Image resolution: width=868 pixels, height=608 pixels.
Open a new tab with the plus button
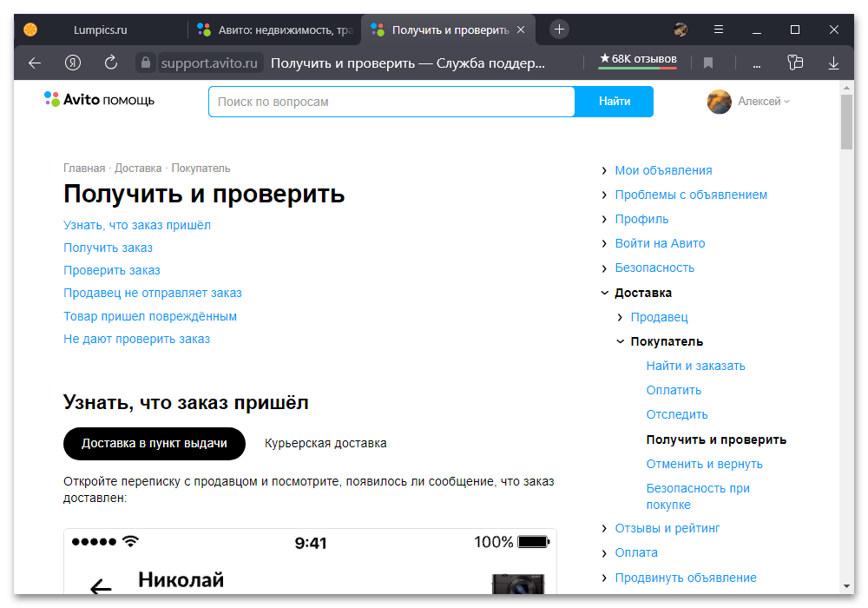point(560,30)
